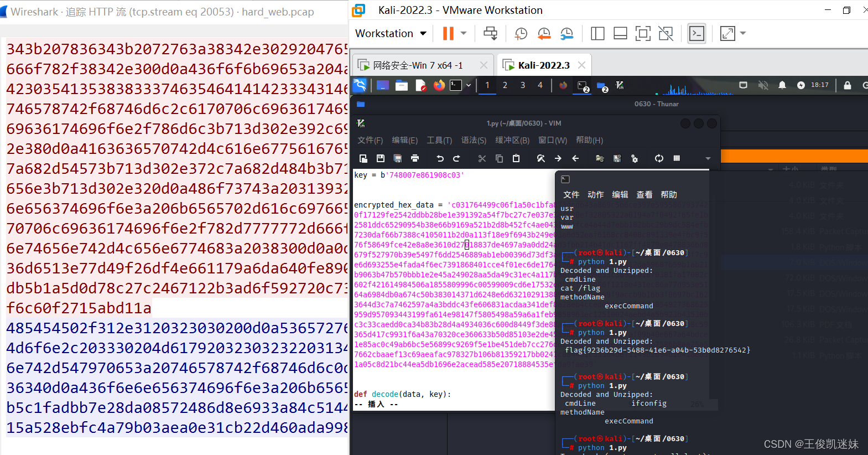Switch to Kali workspace 2
The image size is (868, 455).
click(505, 85)
